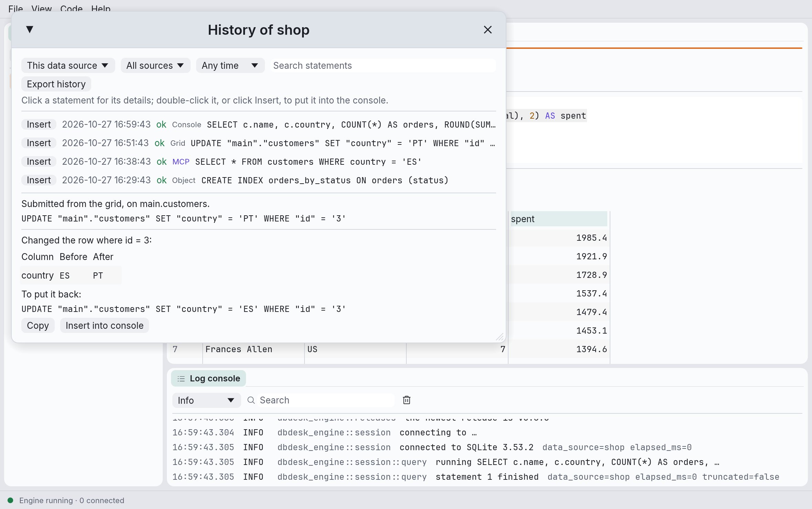The image size is (812, 509).
Task: Click the log console Search field
Action: click(326, 400)
